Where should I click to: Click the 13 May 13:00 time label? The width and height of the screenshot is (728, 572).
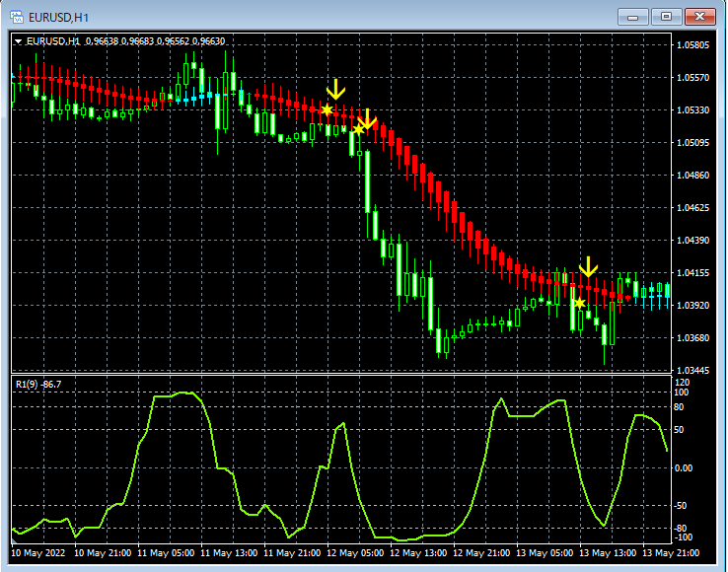[608, 553]
